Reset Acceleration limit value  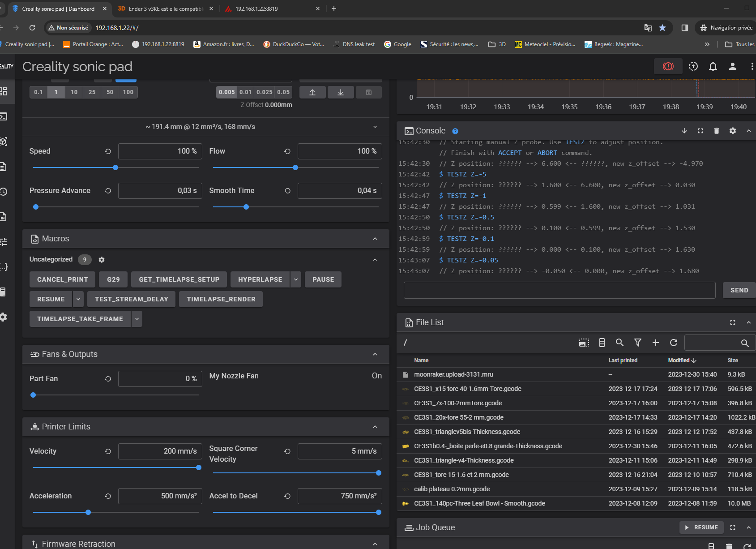(x=107, y=496)
